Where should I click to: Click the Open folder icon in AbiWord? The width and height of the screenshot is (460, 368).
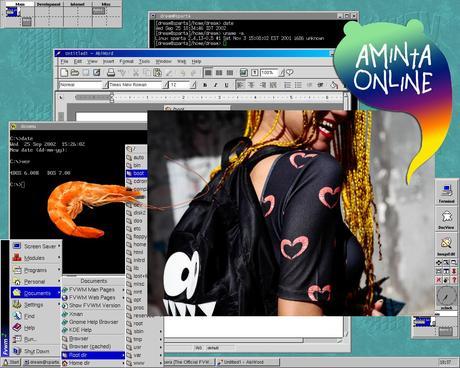75,72
